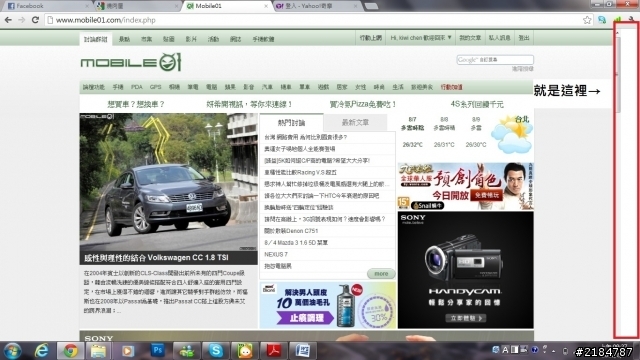
Task: Open 行動上網 in the top bar
Action: pos(371,38)
